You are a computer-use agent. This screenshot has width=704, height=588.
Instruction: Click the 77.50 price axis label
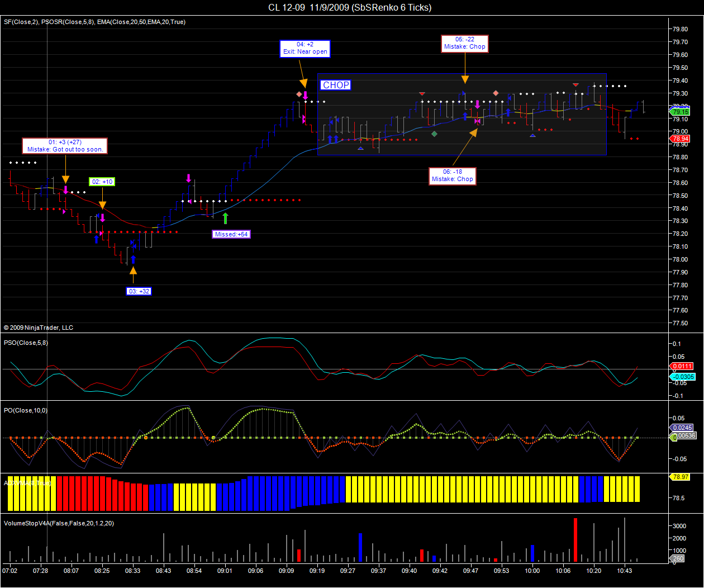680,323
